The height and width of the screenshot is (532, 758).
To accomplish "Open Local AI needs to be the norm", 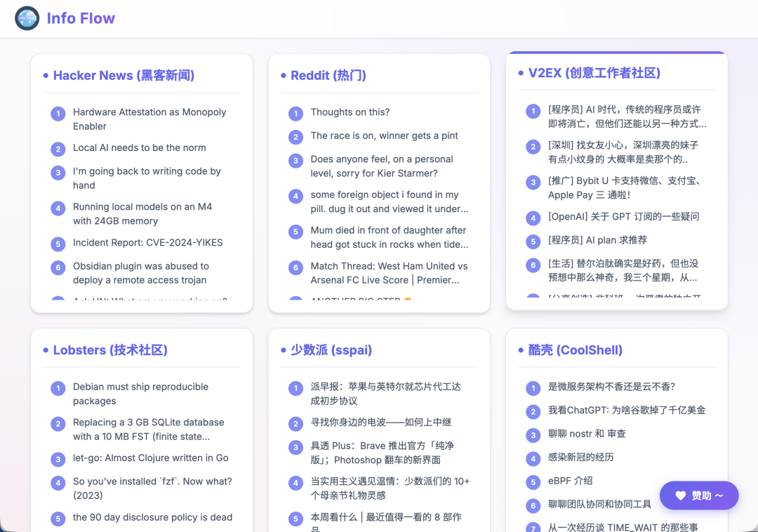I will pyautogui.click(x=139, y=147).
